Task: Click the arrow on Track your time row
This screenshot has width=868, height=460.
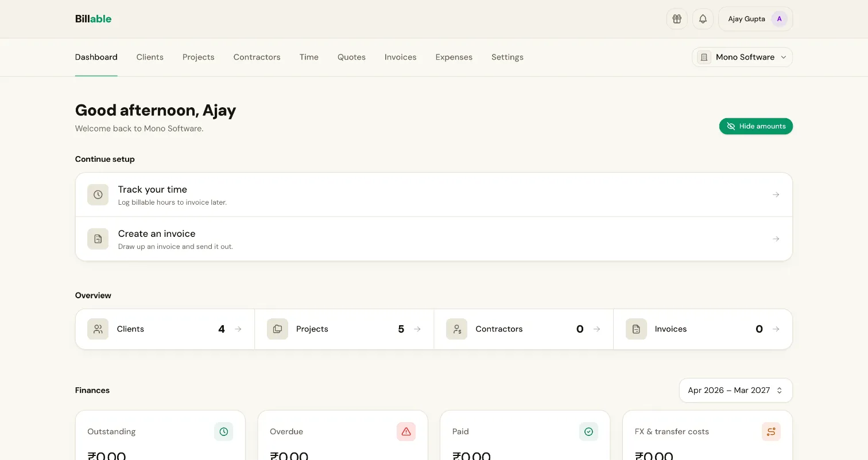Action: click(x=776, y=194)
